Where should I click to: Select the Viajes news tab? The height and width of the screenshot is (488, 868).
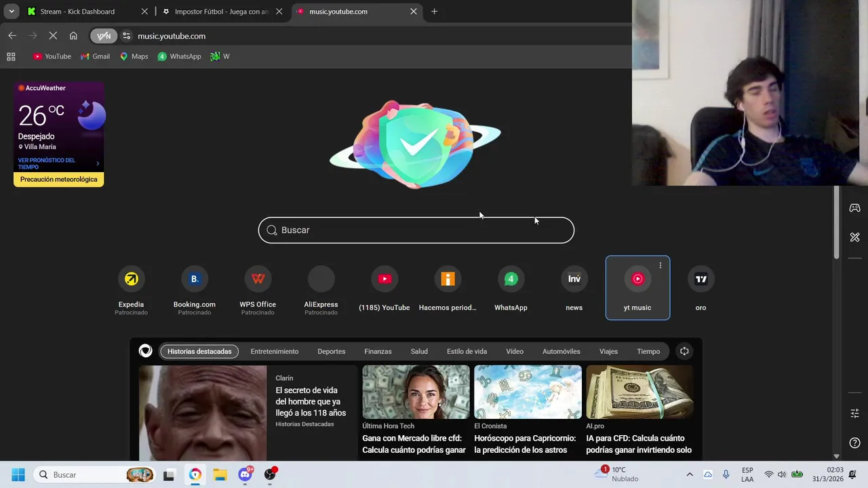pos(608,351)
